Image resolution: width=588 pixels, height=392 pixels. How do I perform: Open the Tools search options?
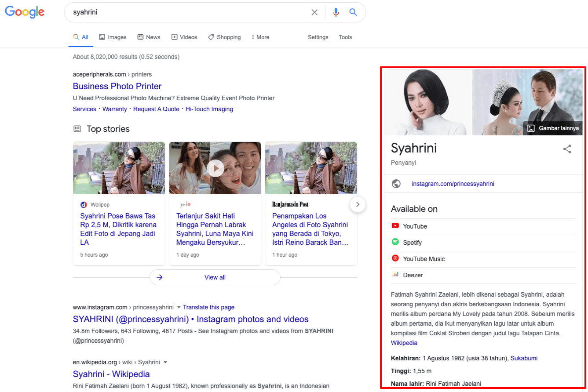[x=345, y=37]
